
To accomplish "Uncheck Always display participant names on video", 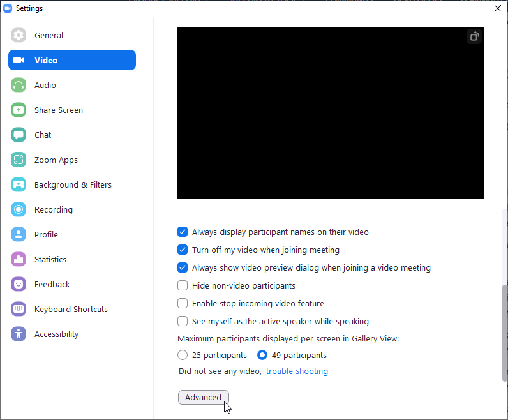I will 183,232.
